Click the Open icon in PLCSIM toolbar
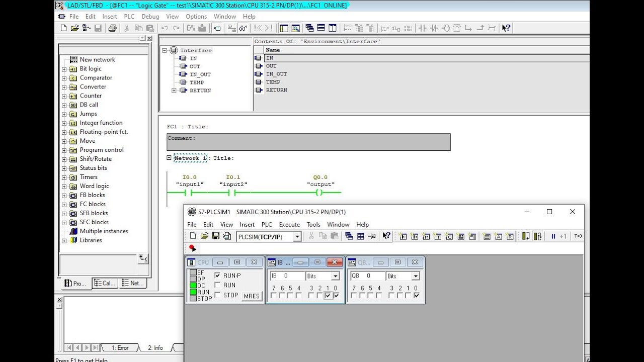Viewport: 644px width, 362px height. pyautogui.click(x=205, y=236)
